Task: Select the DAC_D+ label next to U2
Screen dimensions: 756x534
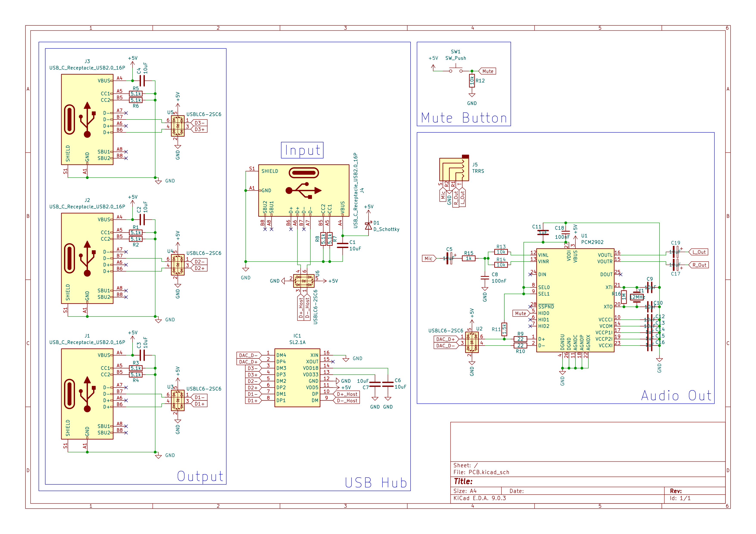Action: point(446,339)
